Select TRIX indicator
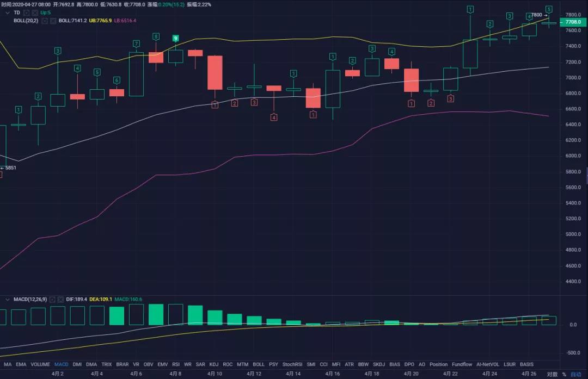Screen dimensions: 588x379 click(x=107, y=364)
